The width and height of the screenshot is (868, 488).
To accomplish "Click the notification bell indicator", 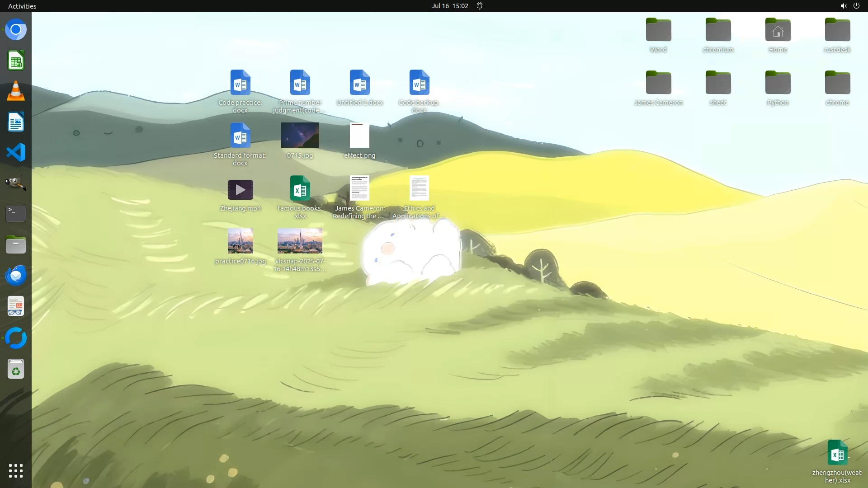I will click(x=480, y=6).
